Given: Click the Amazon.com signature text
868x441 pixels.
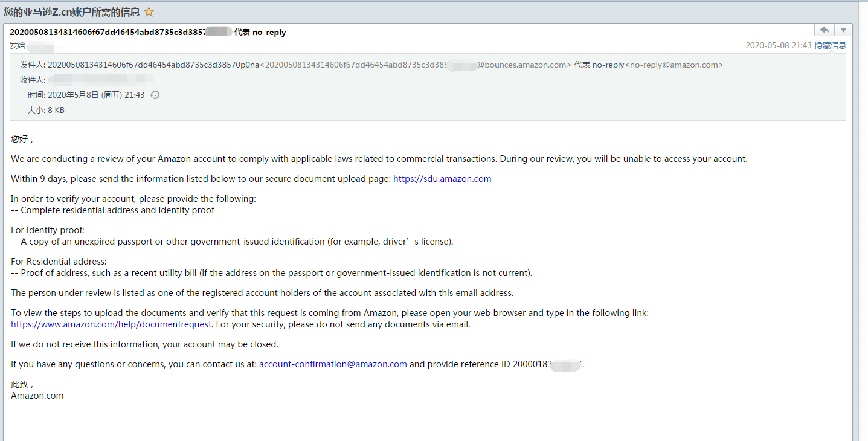Looking at the screenshot, I should pos(37,396).
